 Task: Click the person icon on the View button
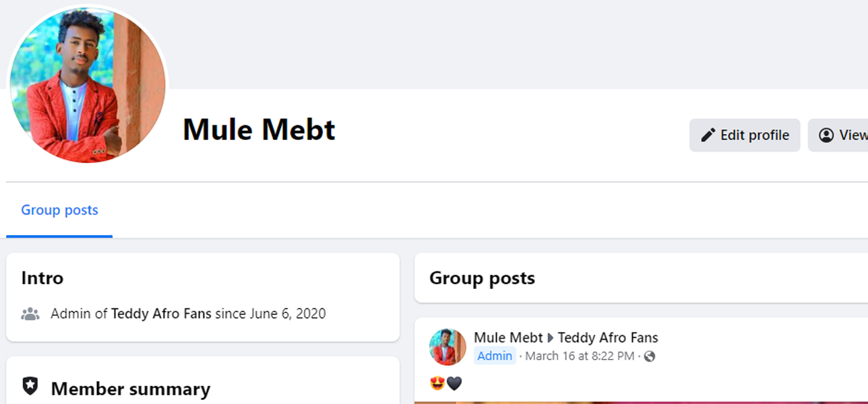tap(826, 135)
